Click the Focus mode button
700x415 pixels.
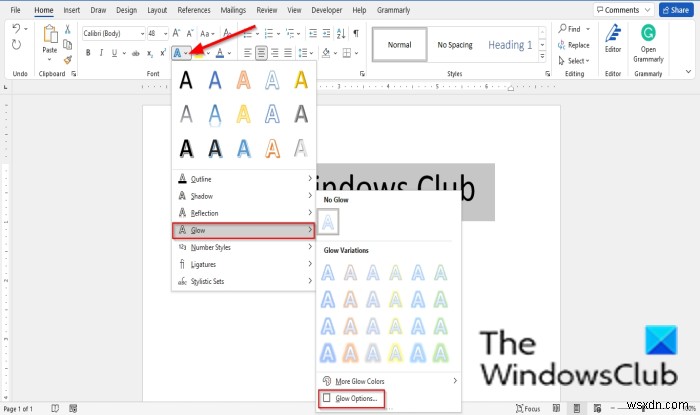(x=528, y=408)
